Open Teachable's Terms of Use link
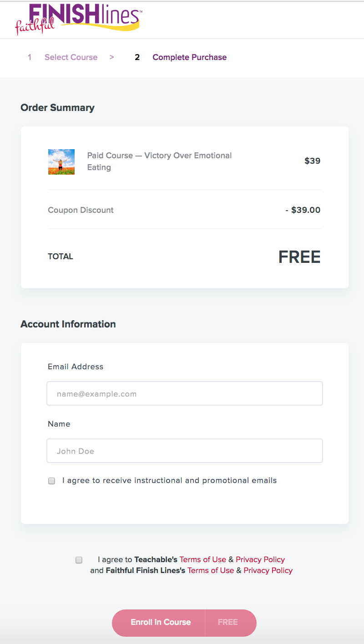364x644 pixels. (x=203, y=559)
